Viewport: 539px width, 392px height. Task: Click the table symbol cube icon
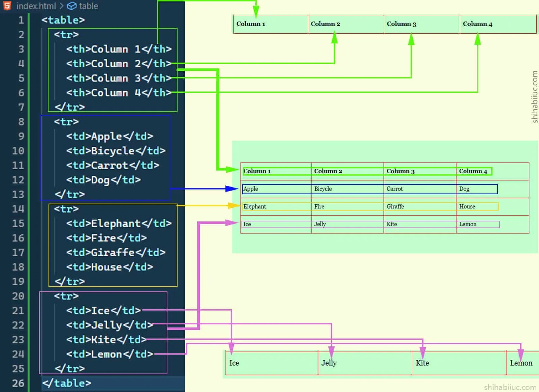pyautogui.click(x=71, y=6)
